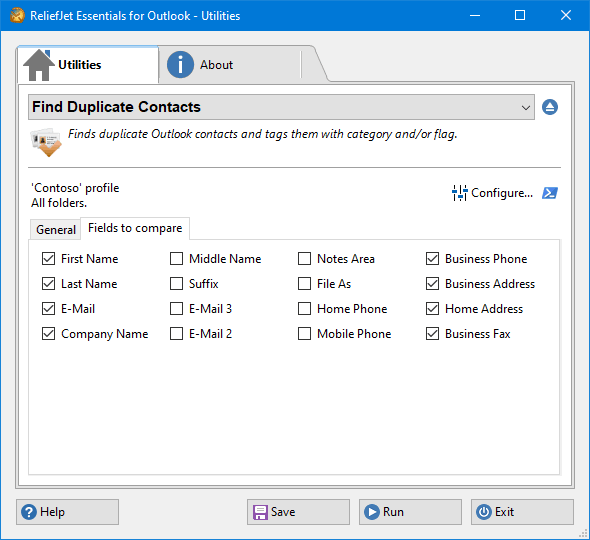Click the Utilities house icon

pyautogui.click(x=38, y=65)
